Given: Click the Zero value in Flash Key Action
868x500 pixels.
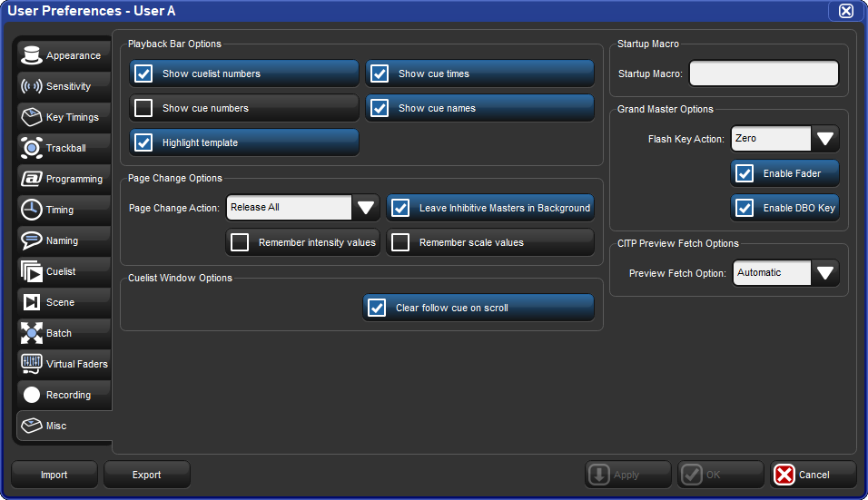Looking at the screenshot, I should [x=772, y=138].
